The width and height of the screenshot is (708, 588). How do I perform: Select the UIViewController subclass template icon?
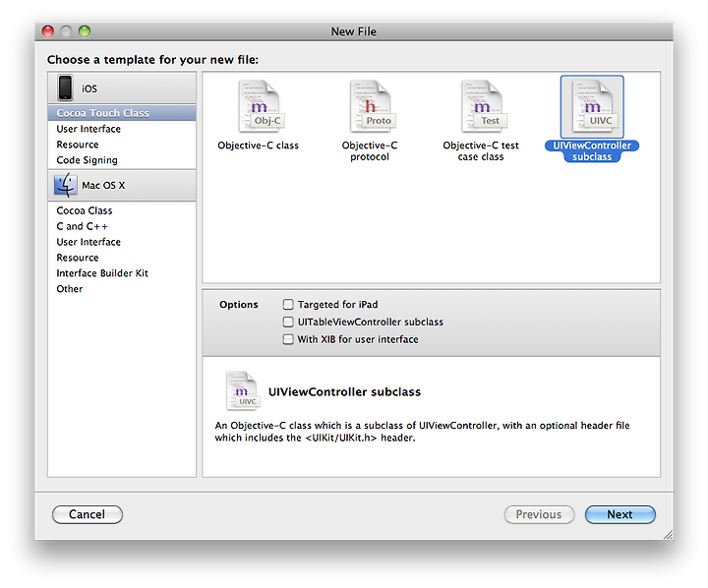click(x=592, y=106)
